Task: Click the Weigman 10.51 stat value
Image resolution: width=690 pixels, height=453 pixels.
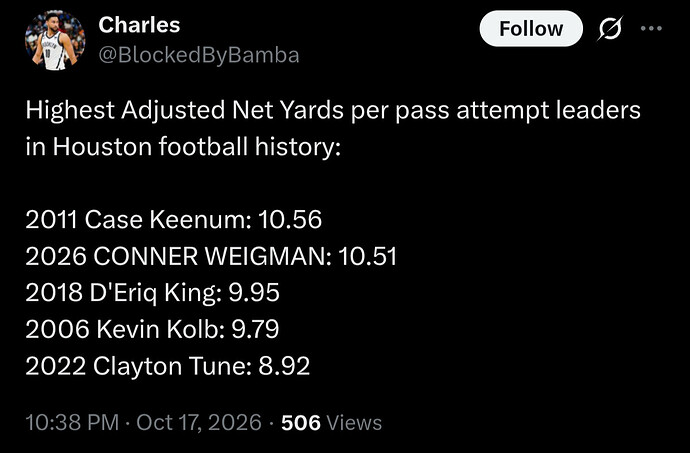Action: (x=367, y=256)
